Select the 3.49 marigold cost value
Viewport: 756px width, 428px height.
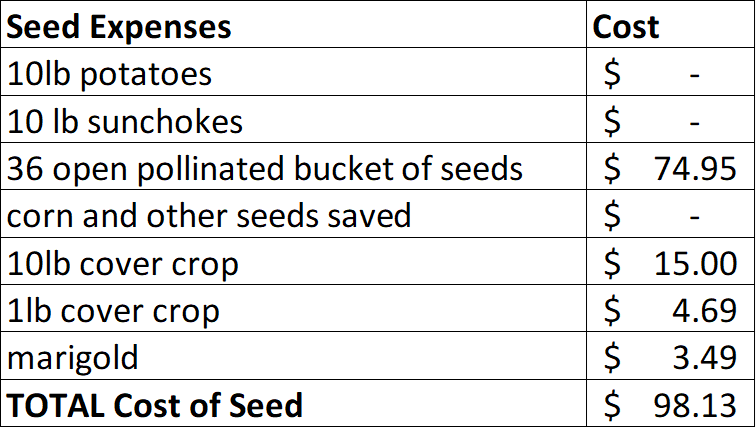point(705,357)
